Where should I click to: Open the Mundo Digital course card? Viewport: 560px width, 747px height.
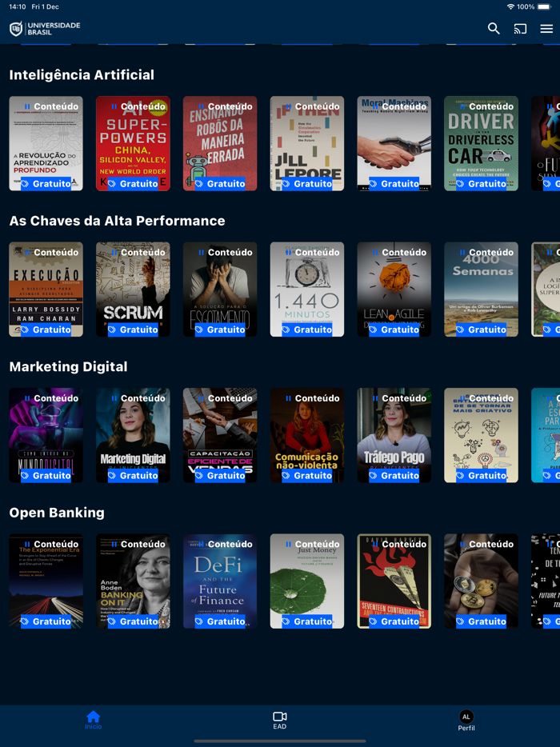click(x=46, y=435)
